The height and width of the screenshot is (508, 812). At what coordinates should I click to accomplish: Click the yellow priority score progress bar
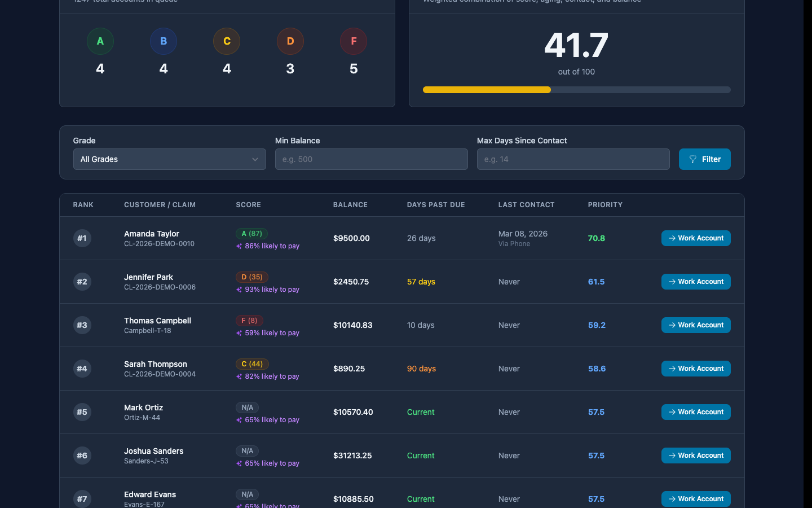(486, 90)
